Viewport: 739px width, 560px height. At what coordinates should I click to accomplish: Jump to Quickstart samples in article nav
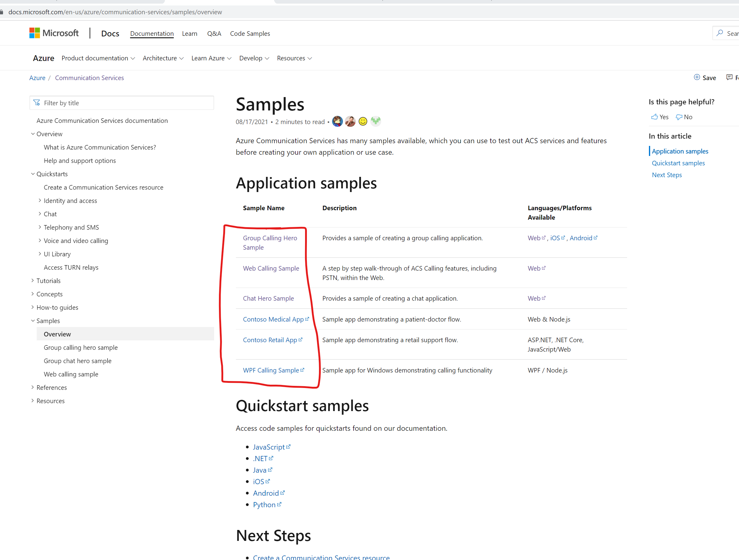678,163
